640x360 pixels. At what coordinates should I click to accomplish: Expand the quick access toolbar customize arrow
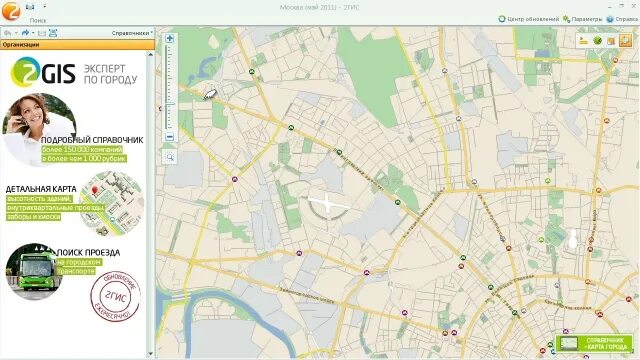click(44, 7)
